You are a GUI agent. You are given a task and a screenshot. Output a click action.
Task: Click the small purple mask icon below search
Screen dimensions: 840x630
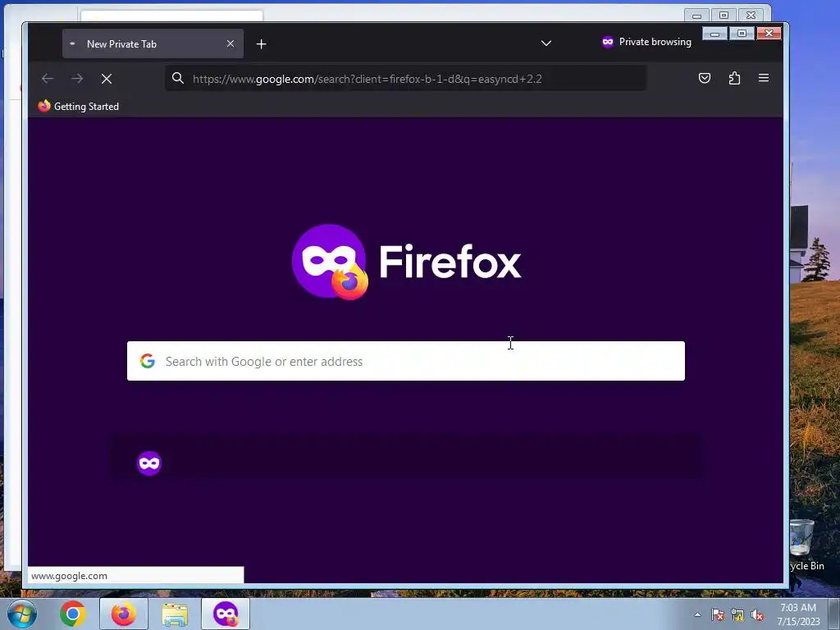tap(149, 463)
